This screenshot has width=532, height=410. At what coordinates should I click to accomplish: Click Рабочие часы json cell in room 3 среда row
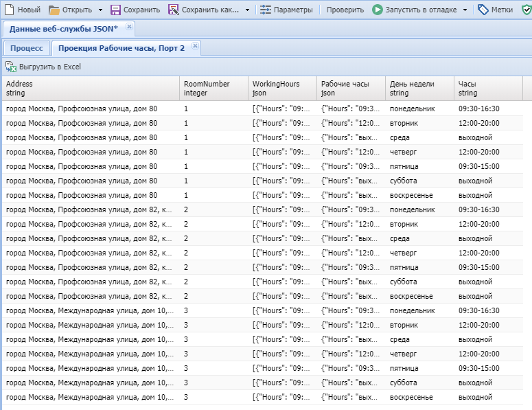click(x=349, y=339)
